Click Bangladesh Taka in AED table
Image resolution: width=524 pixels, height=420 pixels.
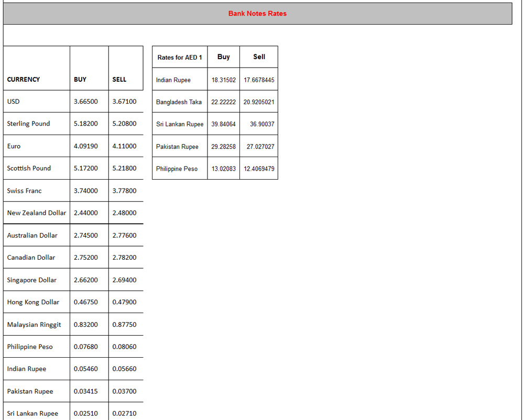point(179,102)
